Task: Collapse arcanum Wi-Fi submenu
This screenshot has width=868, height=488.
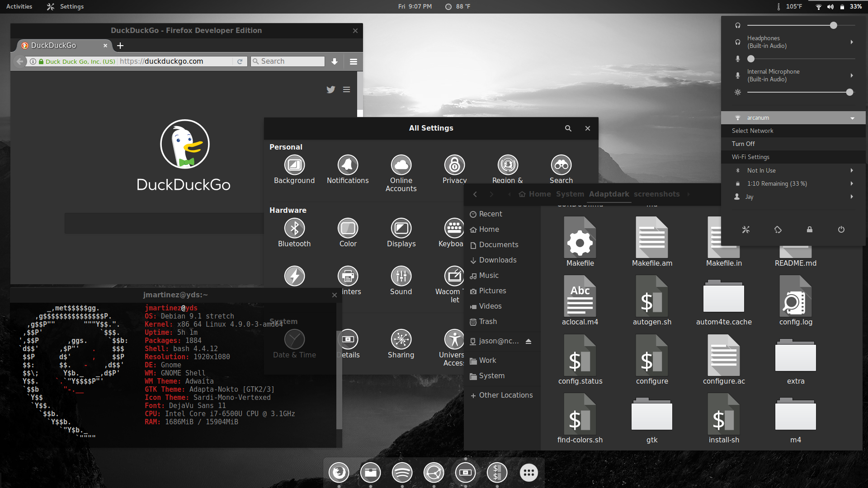Action: click(x=852, y=118)
